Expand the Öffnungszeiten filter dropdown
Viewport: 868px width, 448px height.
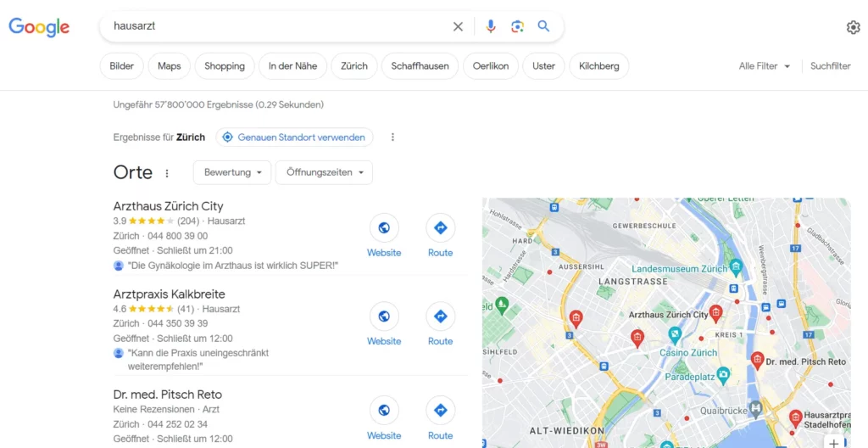(x=324, y=172)
